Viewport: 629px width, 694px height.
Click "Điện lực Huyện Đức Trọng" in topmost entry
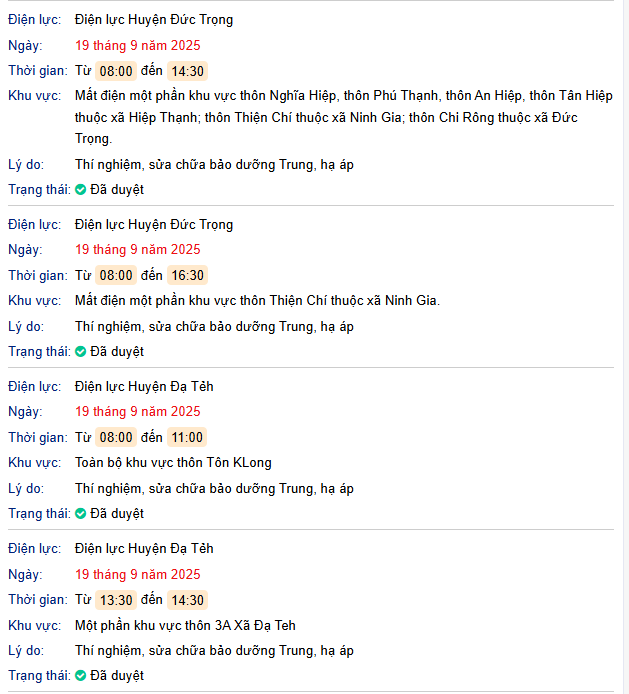[x=154, y=19]
